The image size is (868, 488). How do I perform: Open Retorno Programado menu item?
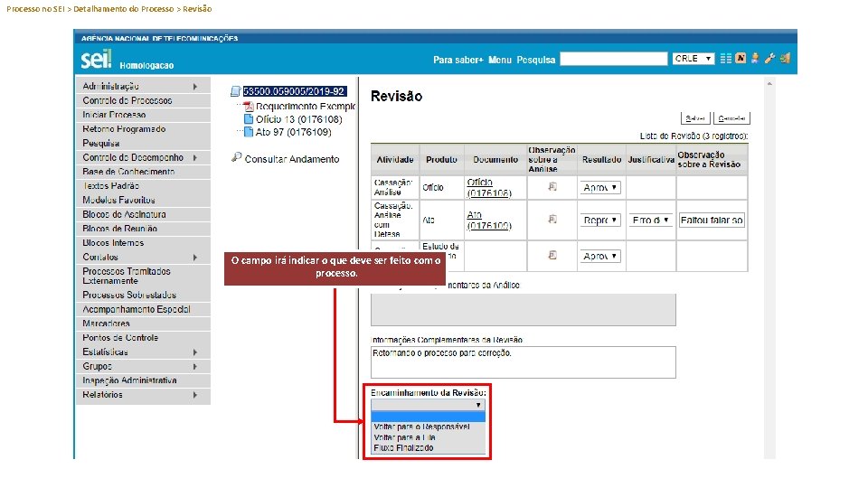143,129
